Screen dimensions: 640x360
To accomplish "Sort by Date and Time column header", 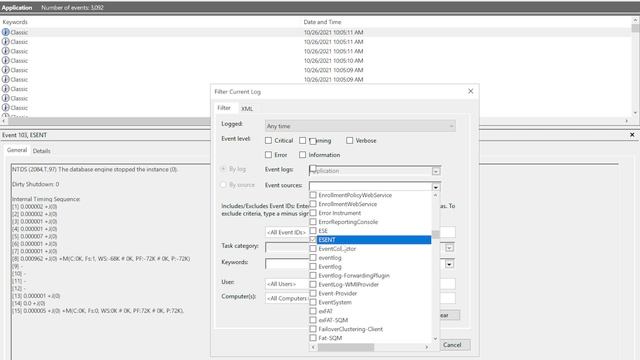I will (322, 22).
